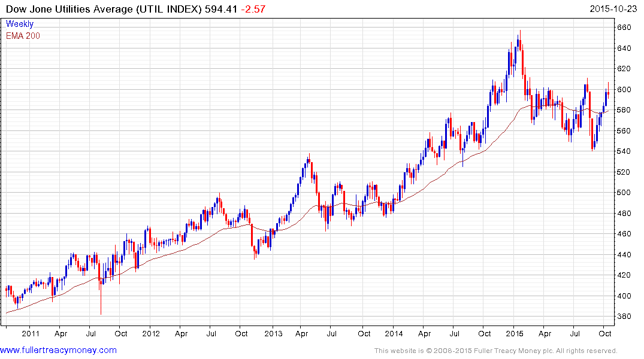Click the Fuller Treacy Money copyright notice
The width and height of the screenshot is (644, 359).
[x=495, y=351]
